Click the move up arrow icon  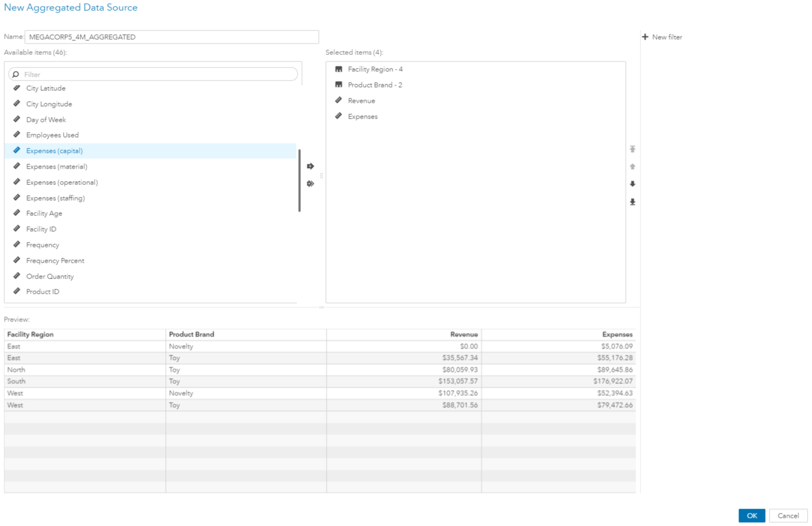pos(632,166)
